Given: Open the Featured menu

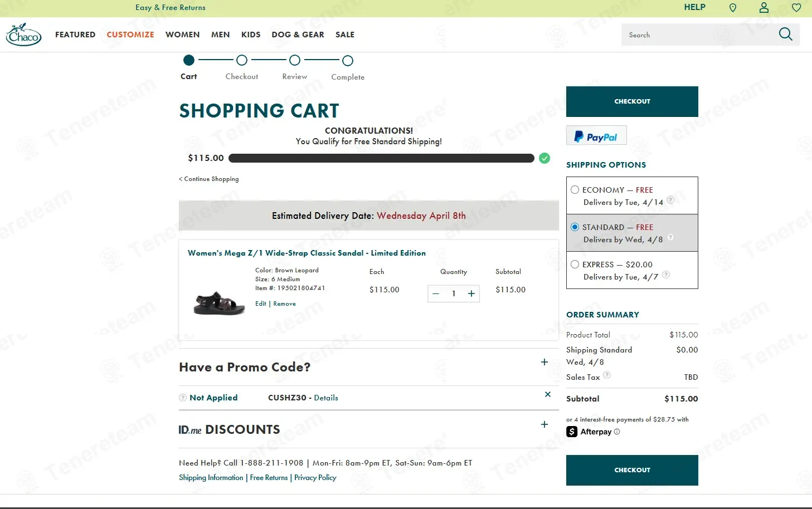Looking at the screenshot, I should [x=75, y=35].
